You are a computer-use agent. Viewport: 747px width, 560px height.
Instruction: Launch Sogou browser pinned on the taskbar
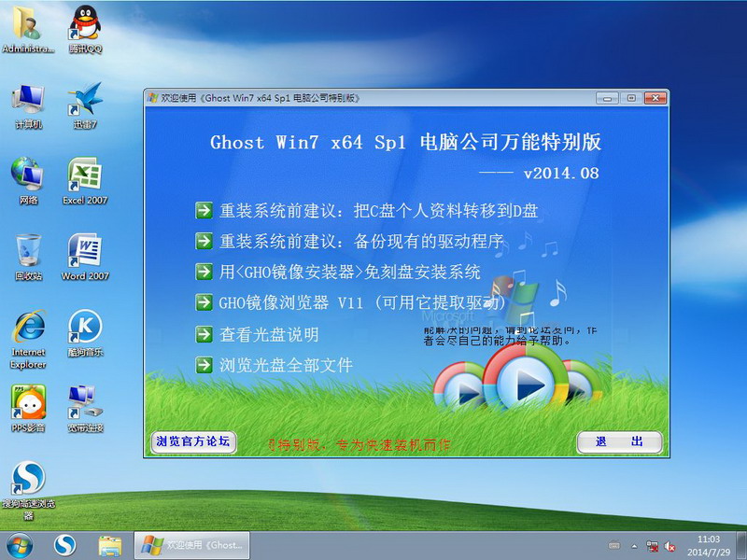[64, 546]
